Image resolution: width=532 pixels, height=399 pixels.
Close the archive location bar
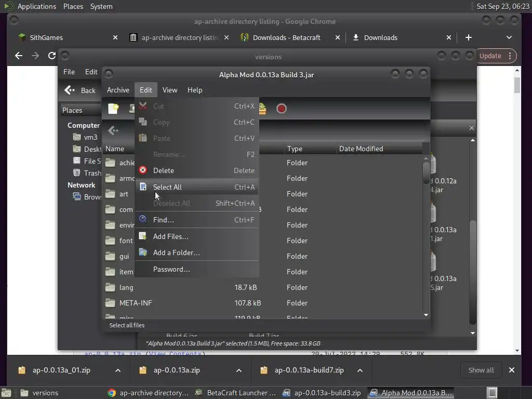point(472,128)
